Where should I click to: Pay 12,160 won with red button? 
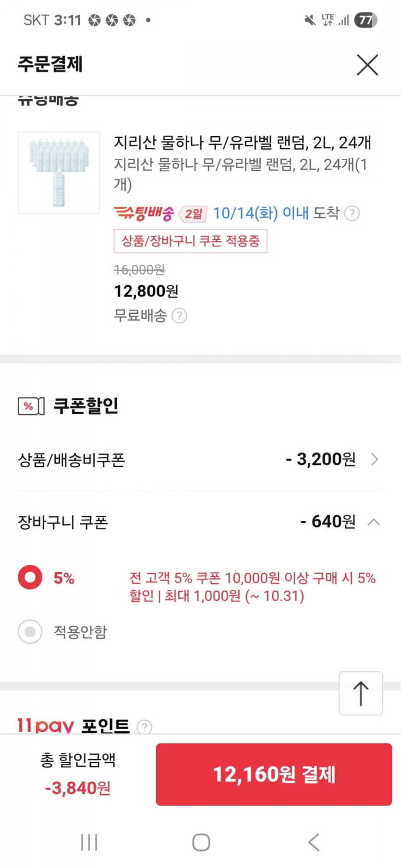[274, 774]
